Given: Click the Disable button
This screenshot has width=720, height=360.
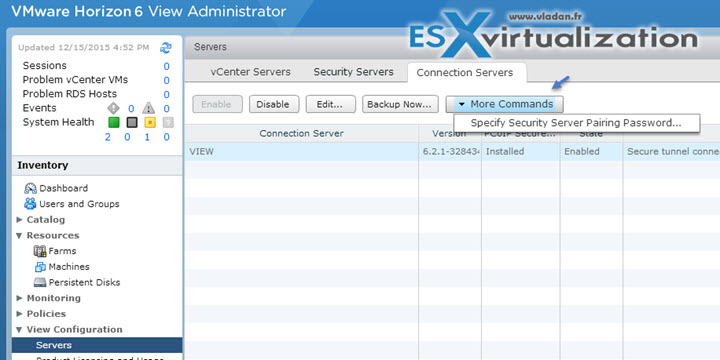Looking at the screenshot, I should pyautogui.click(x=274, y=104).
